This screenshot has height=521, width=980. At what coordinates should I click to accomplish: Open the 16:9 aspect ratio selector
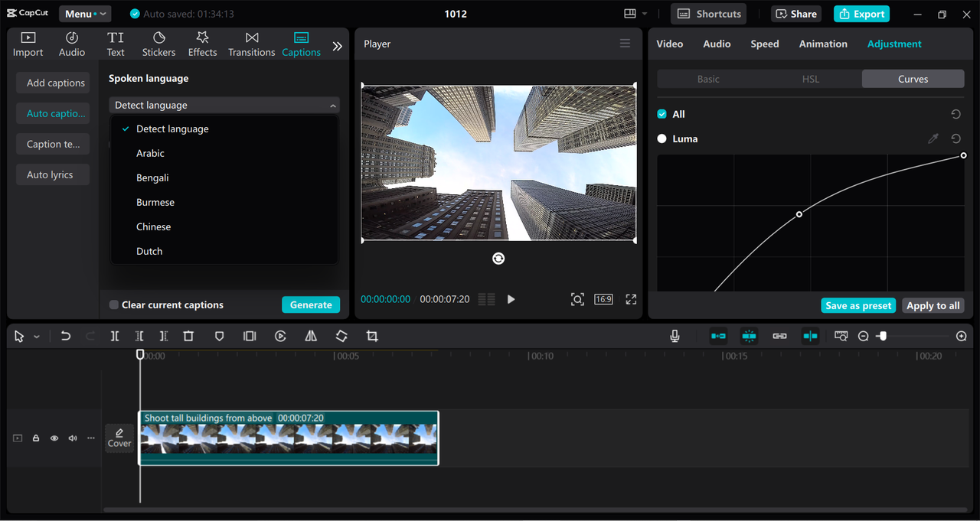coord(603,299)
